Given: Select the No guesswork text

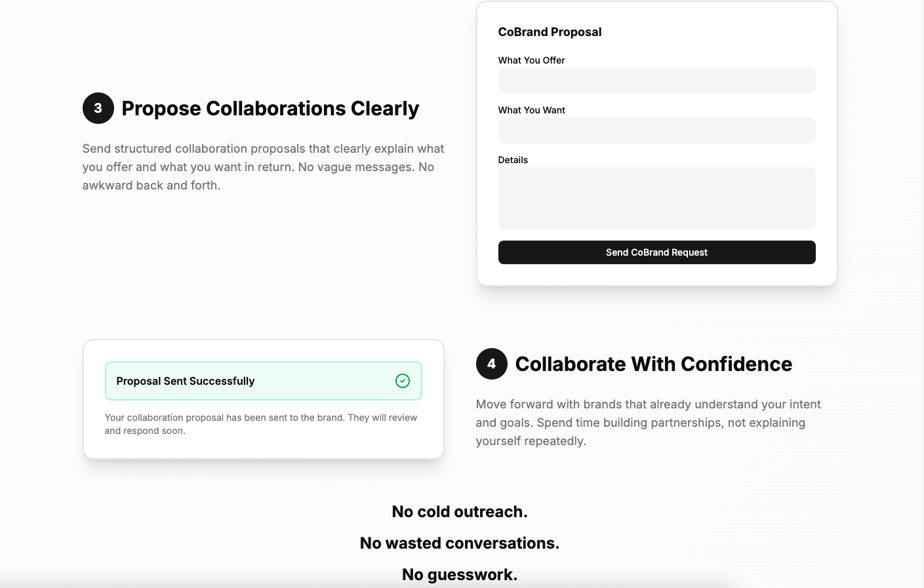Looking at the screenshot, I should 459,574.
